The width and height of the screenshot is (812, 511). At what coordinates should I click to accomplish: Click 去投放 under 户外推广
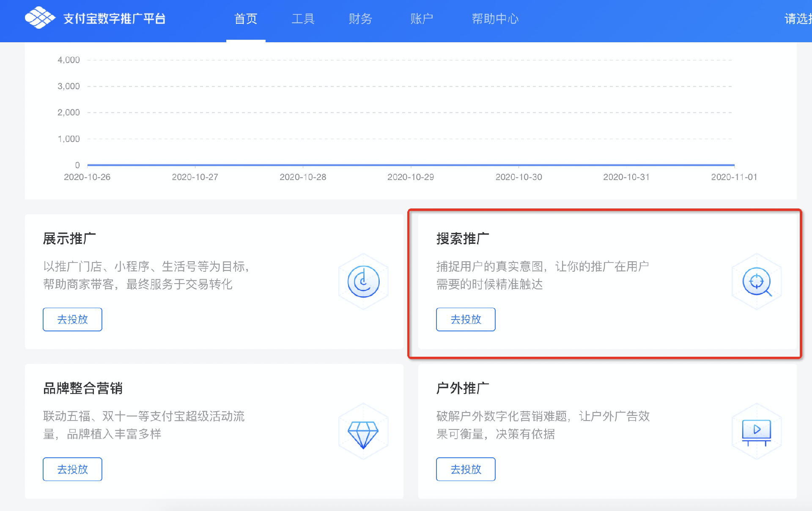click(x=466, y=469)
